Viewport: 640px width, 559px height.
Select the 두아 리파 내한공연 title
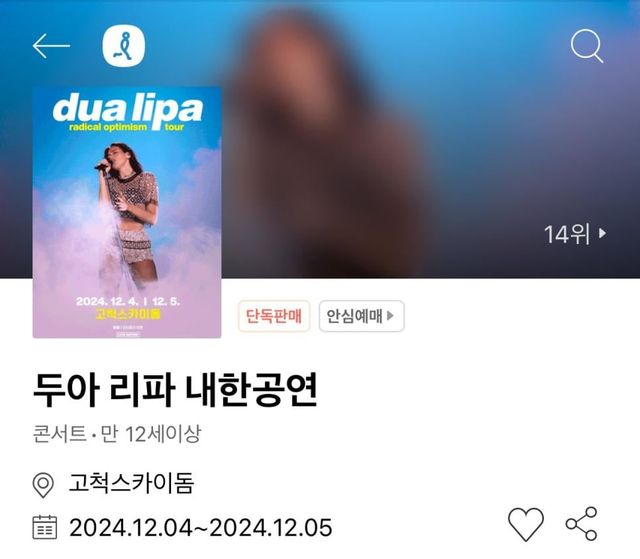coord(175,389)
